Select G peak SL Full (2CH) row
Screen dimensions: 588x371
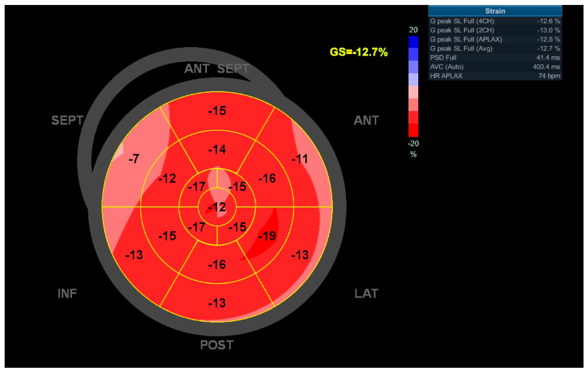pos(495,30)
